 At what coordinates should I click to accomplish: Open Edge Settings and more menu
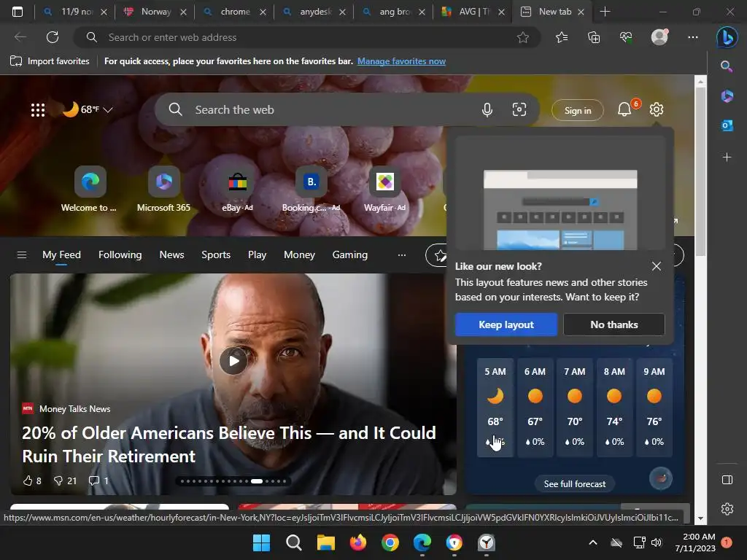tap(693, 37)
